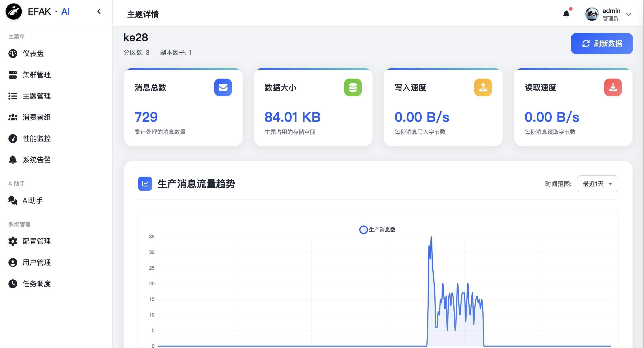Navigate to 消费者组 page

(x=37, y=117)
